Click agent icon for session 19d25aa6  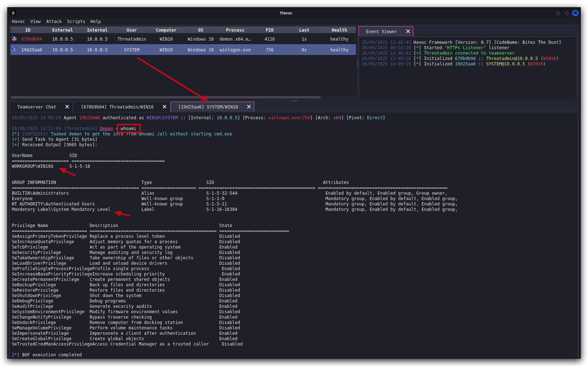14,50
